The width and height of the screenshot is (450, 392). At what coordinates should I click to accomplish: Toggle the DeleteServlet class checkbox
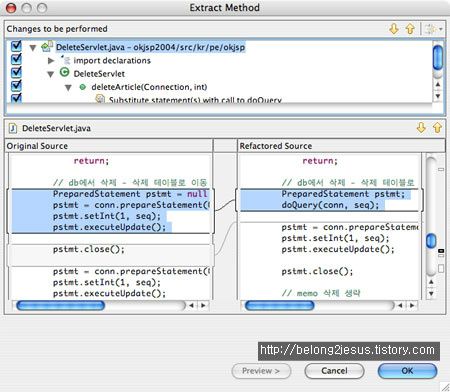(16, 73)
